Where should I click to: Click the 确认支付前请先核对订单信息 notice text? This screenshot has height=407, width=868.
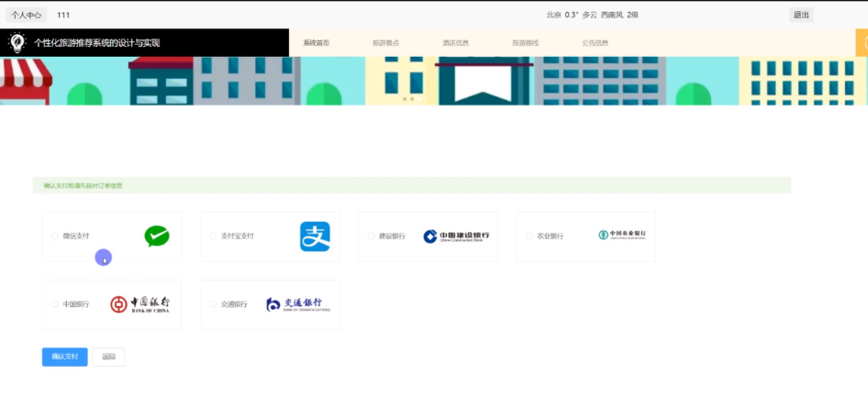pos(83,186)
